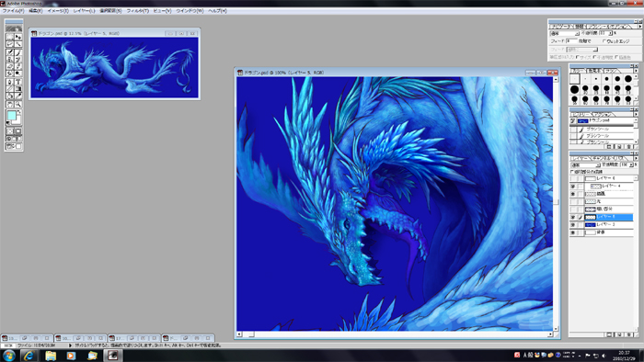
Task: Switch to Quick Mask mode icon
Action: [x=18, y=131]
